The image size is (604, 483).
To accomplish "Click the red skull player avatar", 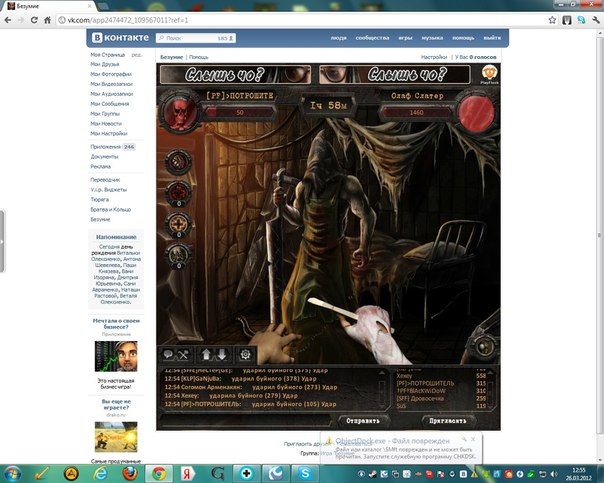I will [180, 112].
